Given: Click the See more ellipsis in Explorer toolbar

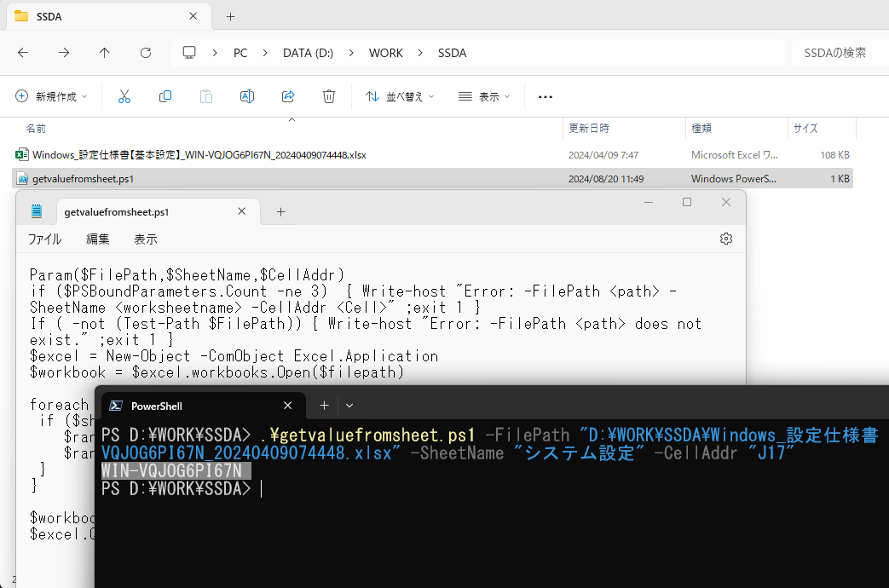Looking at the screenshot, I should [x=545, y=95].
